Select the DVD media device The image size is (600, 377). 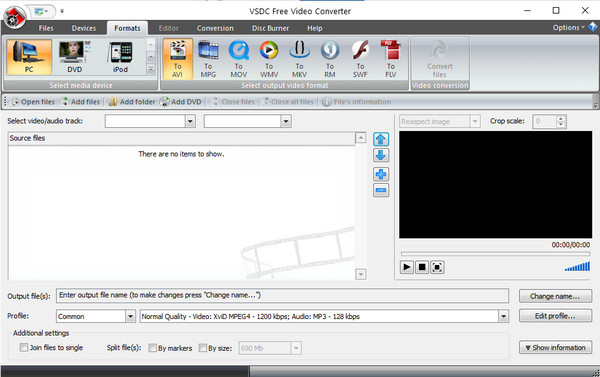click(x=75, y=57)
